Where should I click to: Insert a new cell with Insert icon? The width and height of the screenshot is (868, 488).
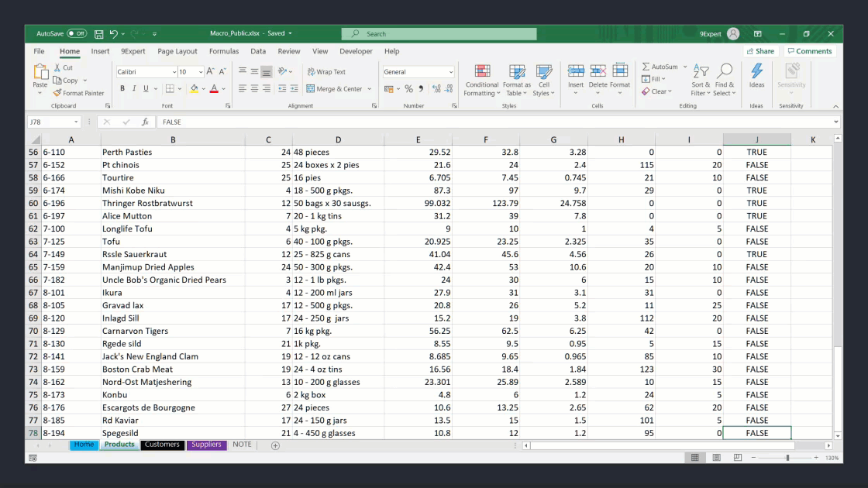(575, 70)
